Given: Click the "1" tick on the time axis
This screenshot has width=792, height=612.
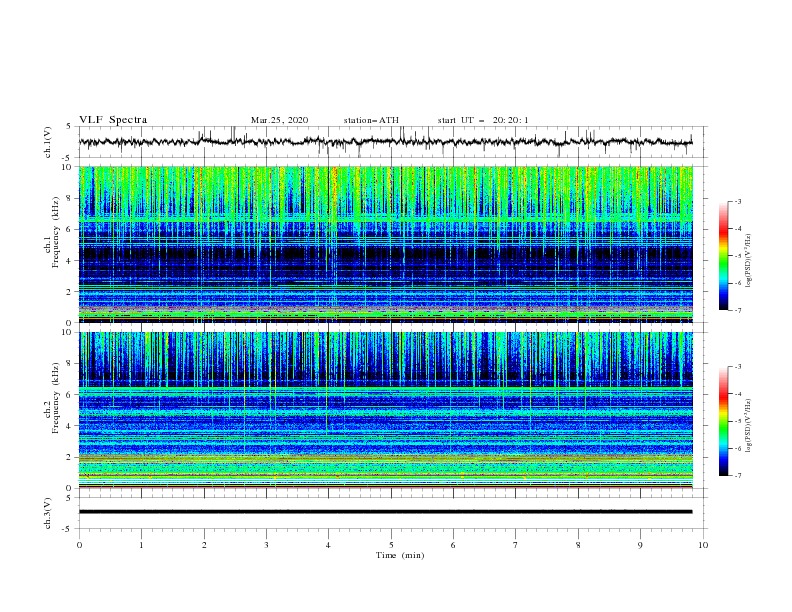Looking at the screenshot, I should [141, 545].
